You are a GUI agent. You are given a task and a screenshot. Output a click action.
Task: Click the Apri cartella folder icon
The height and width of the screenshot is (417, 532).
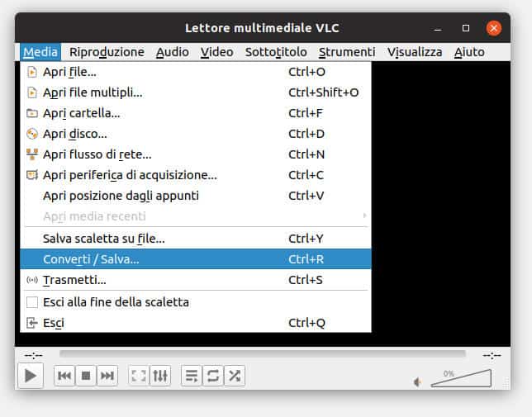coord(32,113)
